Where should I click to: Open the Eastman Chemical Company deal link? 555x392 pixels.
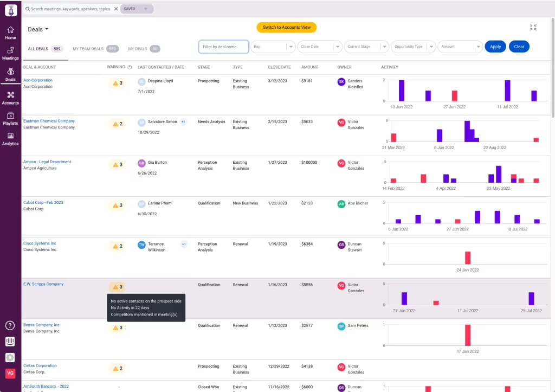point(49,121)
